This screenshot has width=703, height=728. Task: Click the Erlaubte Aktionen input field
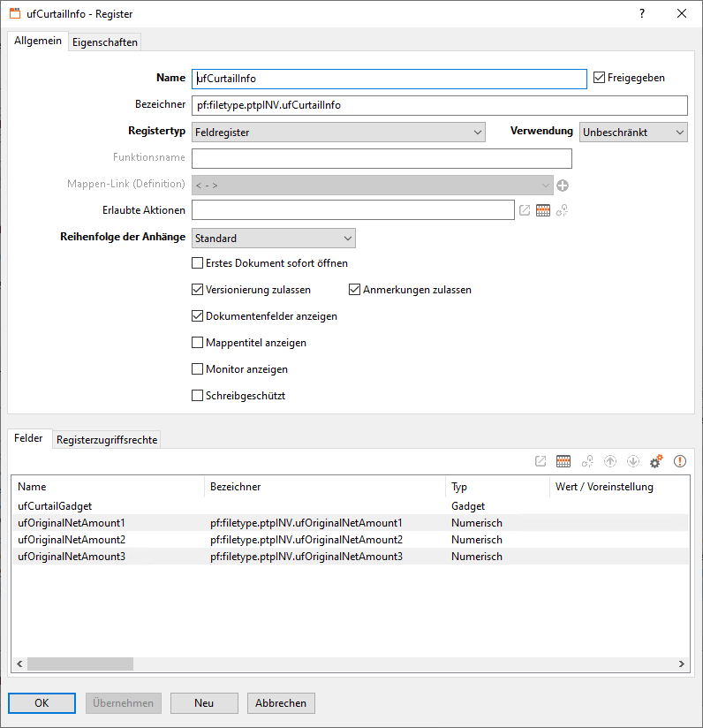click(353, 210)
